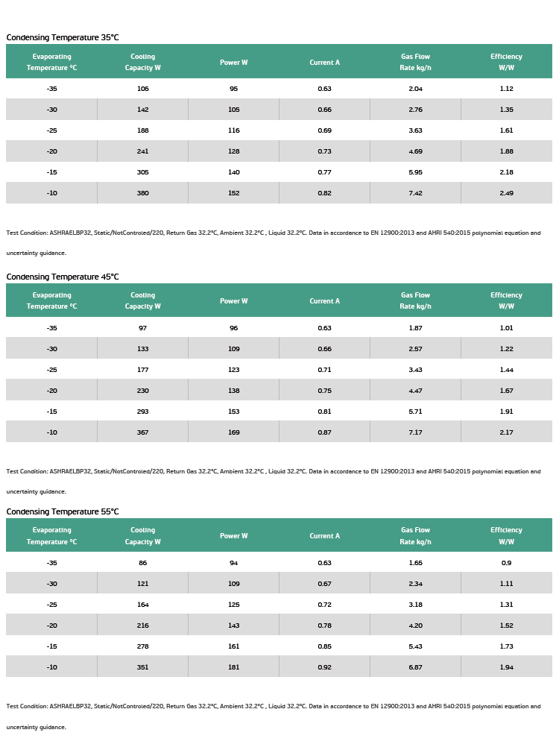Click the Condensing Temperature 45°C heading
Screen dimensions: 559x756
coord(63,277)
